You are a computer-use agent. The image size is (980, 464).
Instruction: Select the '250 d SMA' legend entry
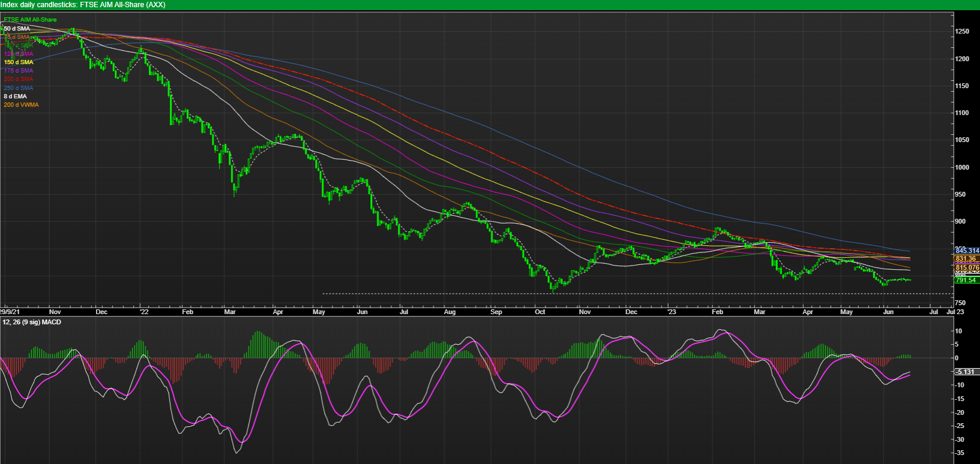pos(19,88)
